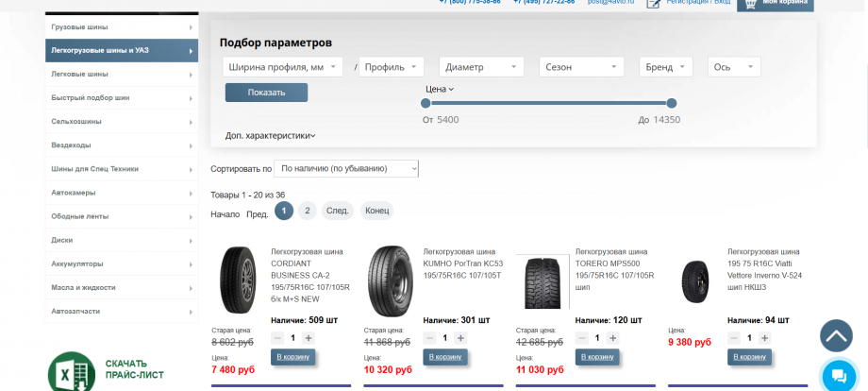Add Viatti Vettore Inverno to cart
This screenshot has width=868, height=391.
(749, 357)
